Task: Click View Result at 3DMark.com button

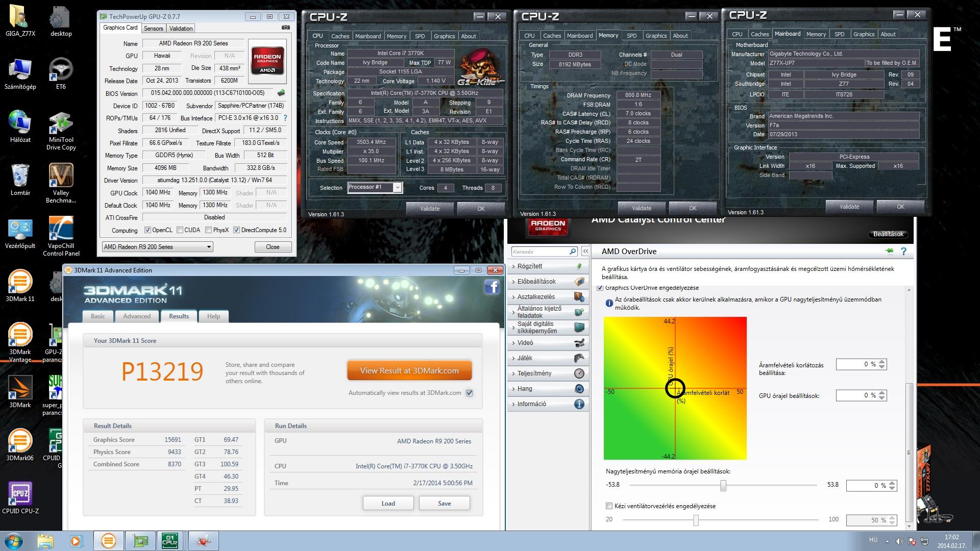Action: click(409, 371)
